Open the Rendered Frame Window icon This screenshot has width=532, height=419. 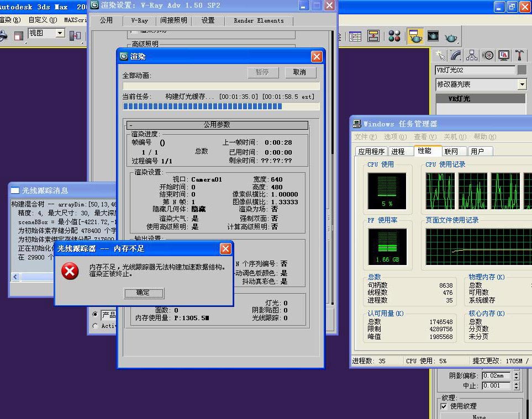(x=433, y=36)
